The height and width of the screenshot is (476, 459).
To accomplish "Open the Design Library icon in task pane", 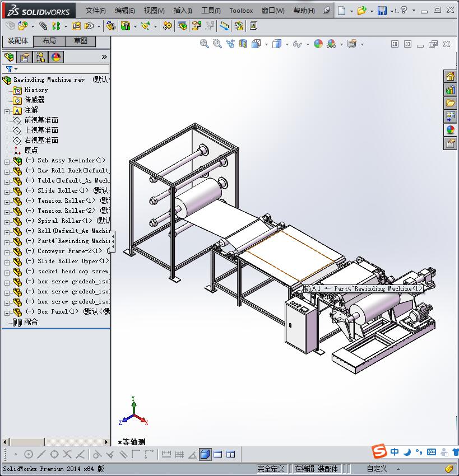I will click(450, 90).
